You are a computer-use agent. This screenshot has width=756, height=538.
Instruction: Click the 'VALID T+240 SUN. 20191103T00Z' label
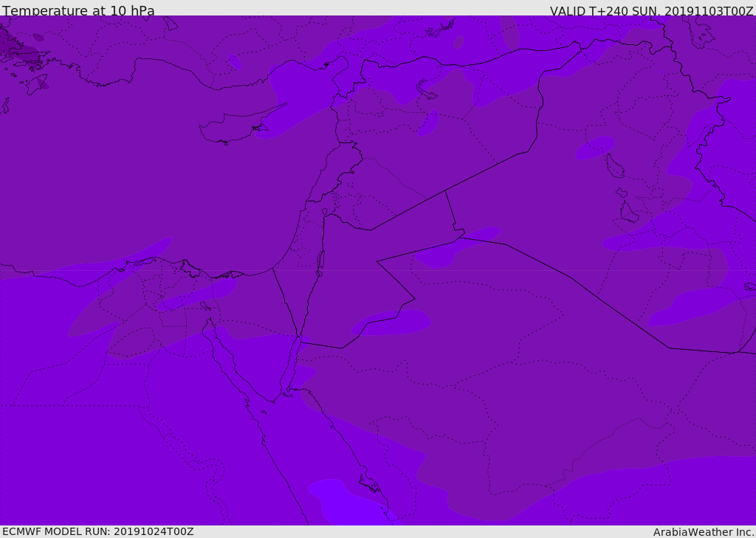pyautogui.click(x=651, y=10)
